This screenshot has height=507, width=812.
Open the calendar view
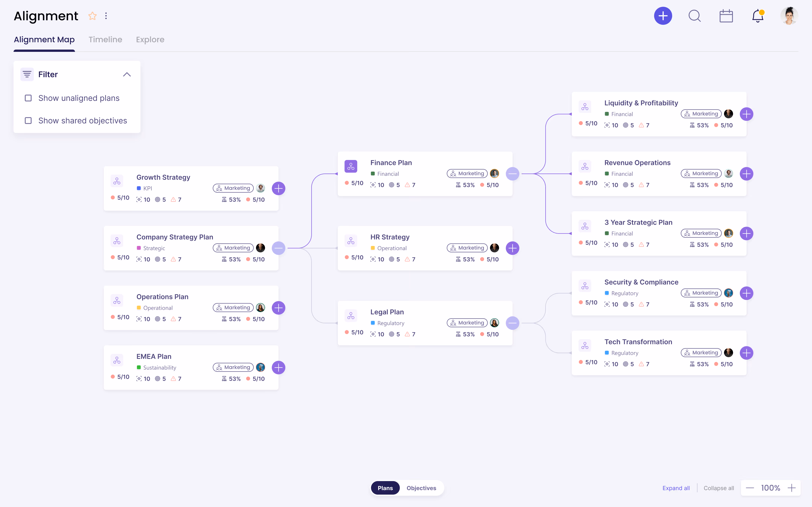(x=726, y=16)
